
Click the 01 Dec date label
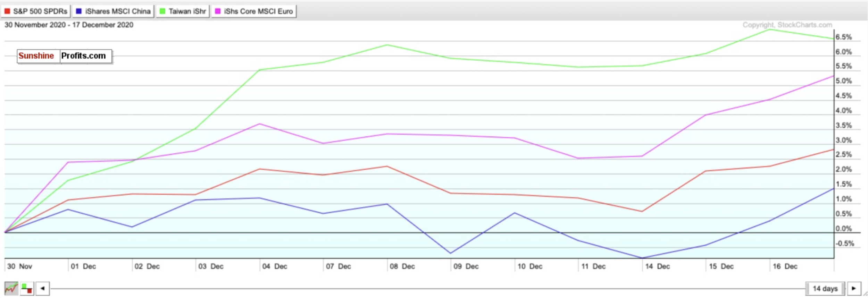pos(83,266)
